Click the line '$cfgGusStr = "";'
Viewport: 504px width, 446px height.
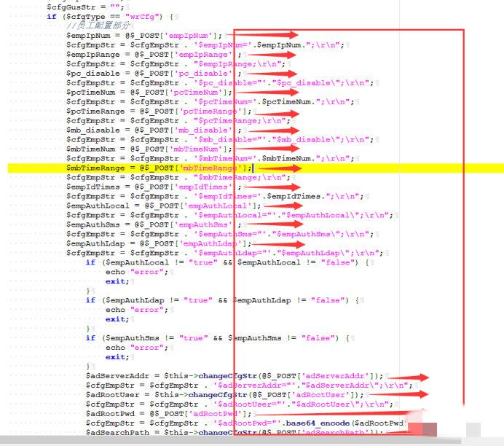[x=85, y=7]
